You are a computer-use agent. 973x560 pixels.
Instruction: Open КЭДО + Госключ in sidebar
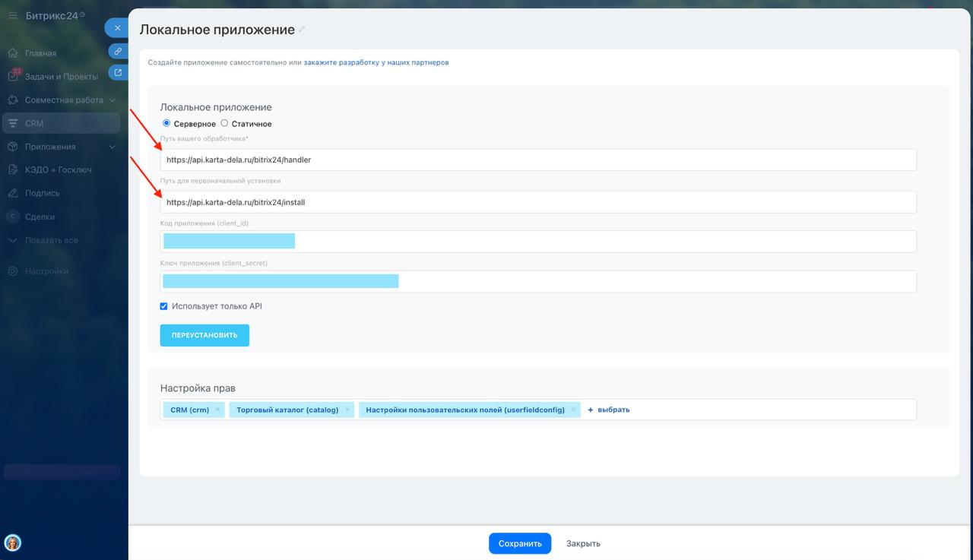tap(58, 170)
